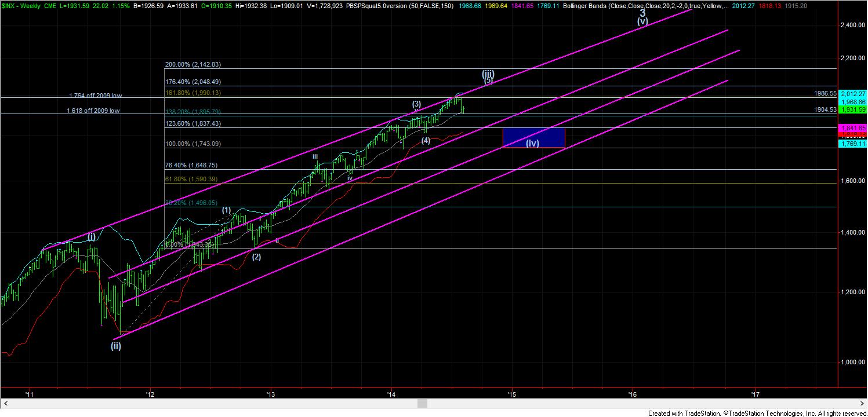Click the cyan 1,769.11 price tag

852,143
